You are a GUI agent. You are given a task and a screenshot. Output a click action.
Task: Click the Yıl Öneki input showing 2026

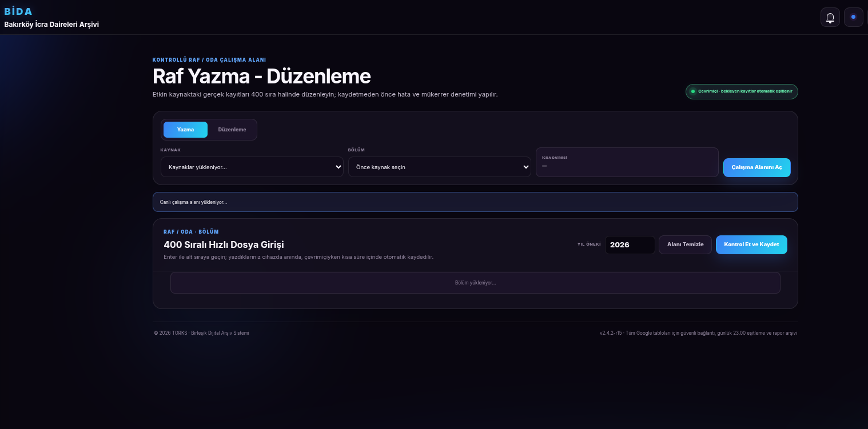pyautogui.click(x=630, y=245)
